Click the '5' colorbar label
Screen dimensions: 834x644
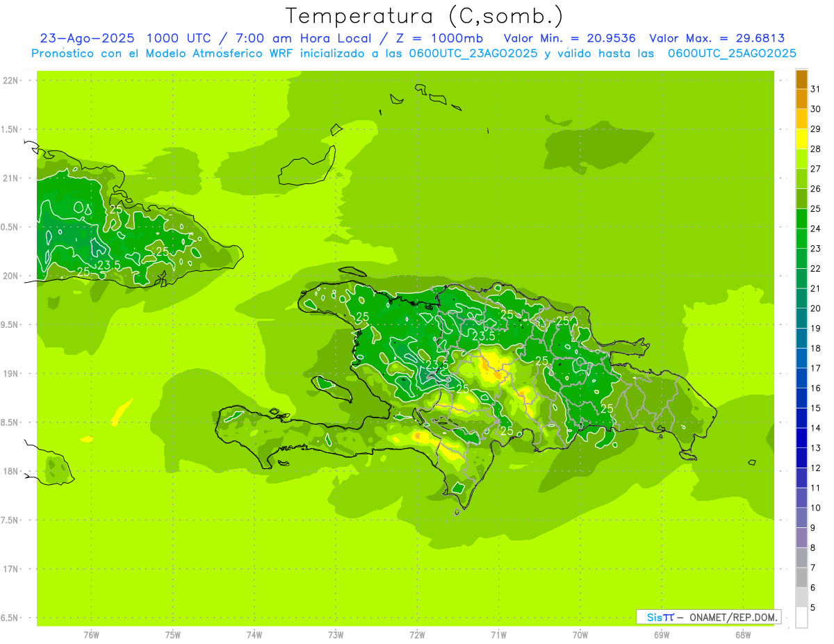(813, 608)
